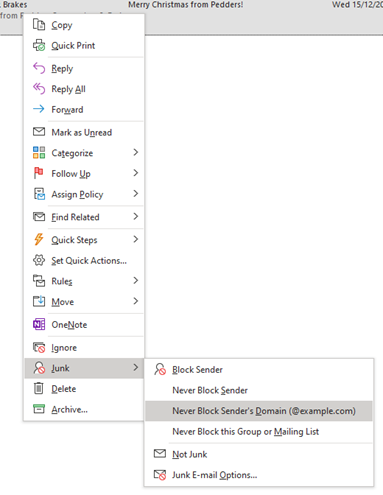Choose Mark as Unread
This screenshot has width=383, height=495.
pos(84,132)
